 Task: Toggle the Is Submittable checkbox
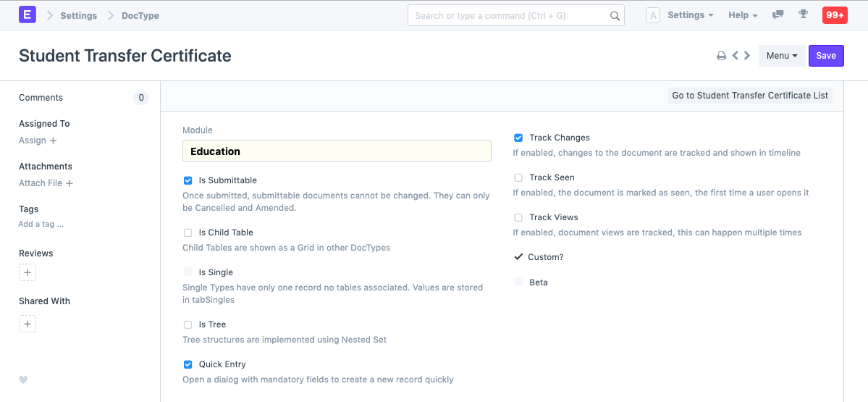point(187,180)
